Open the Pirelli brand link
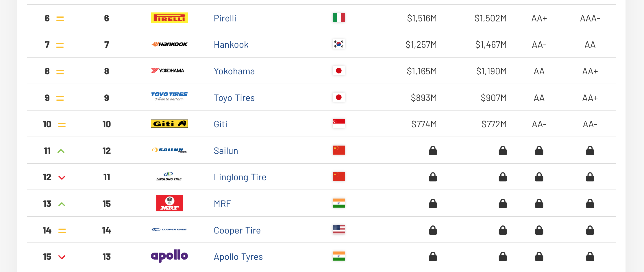Viewport: 644px width, 272px height. [225, 18]
